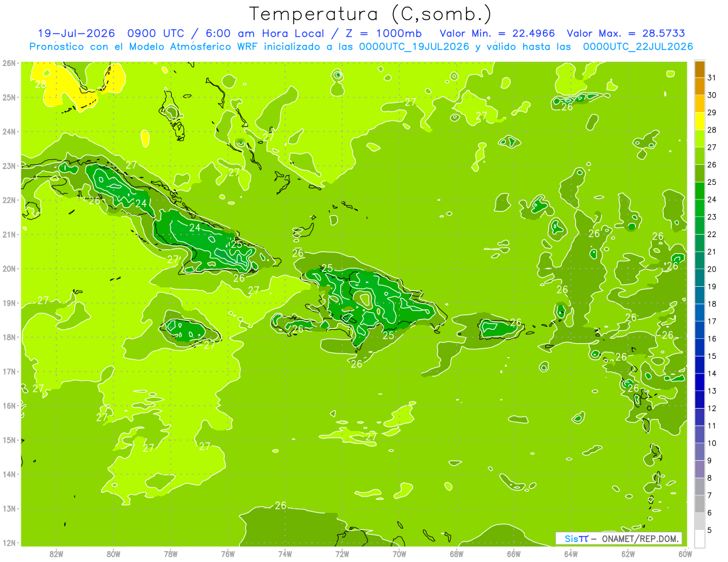Image resolution: width=728 pixels, height=562 pixels.
Task: Click the "64W" longitude axis label
Action: point(571,553)
